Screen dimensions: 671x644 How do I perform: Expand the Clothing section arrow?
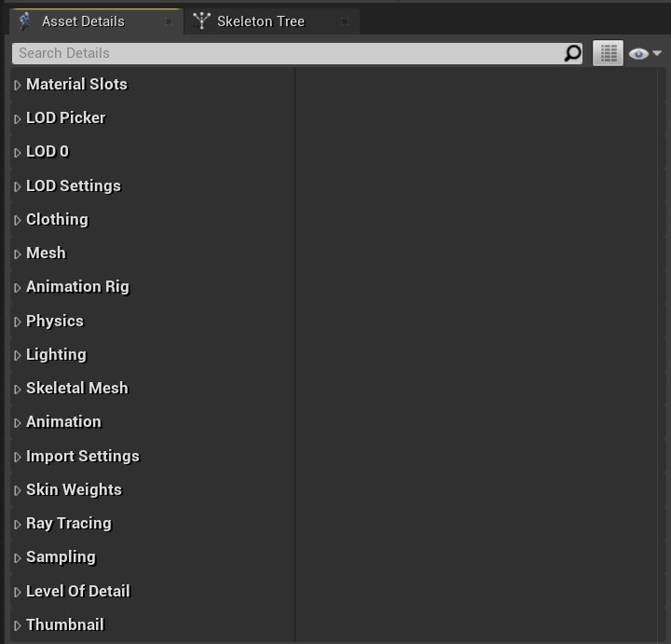click(17, 220)
